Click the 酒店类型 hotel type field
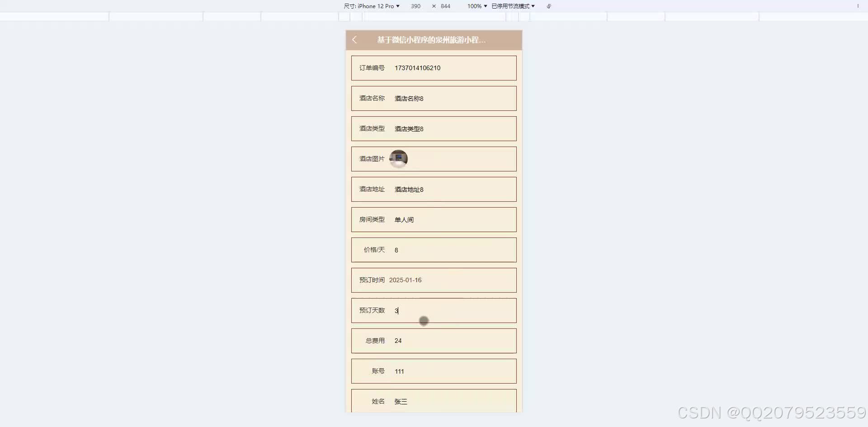868x427 pixels. pos(433,128)
